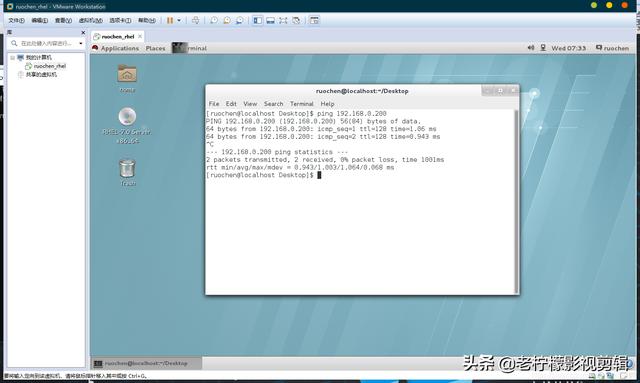Click the ping statistics line

click(277, 152)
